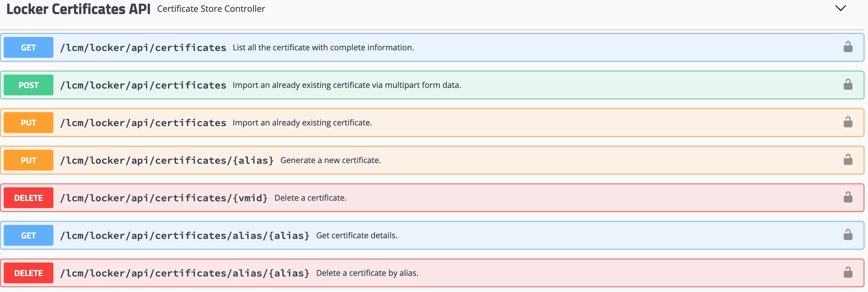The height and width of the screenshot is (292, 868).
Task: Click lock icon on Delete certificate by alias row
Action: 848,272
